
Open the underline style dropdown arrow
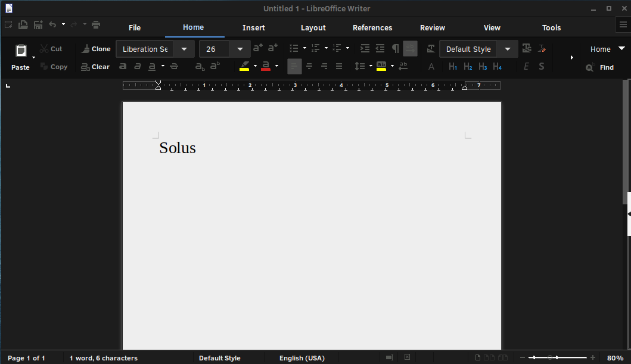pos(163,66)
